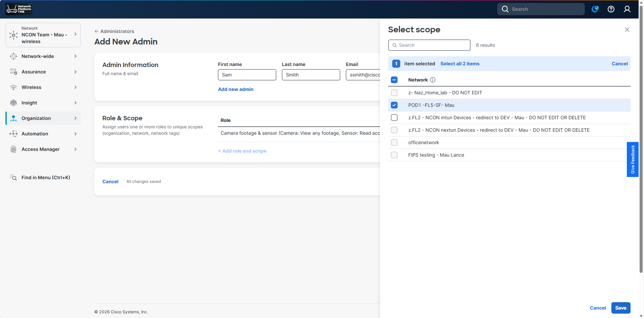Screen dimensions: 644x318
Task: Click the Access Manager fingerprint icon
Action: pyautogui.click(x=13, y=149)
